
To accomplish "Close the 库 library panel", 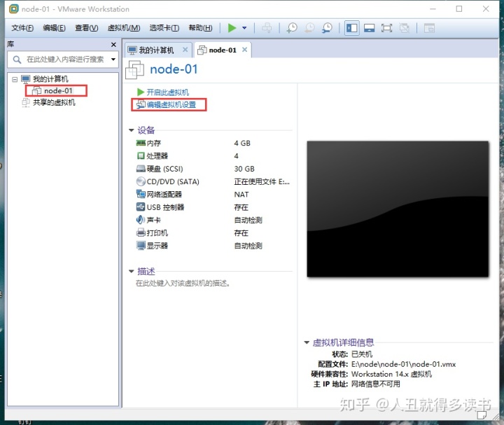I will [x=113, y=44].
